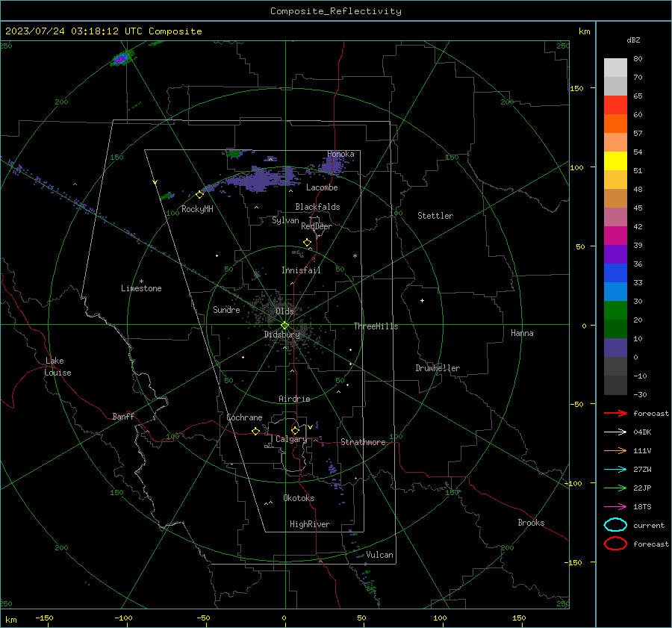Click the Brooks city label

531,523
